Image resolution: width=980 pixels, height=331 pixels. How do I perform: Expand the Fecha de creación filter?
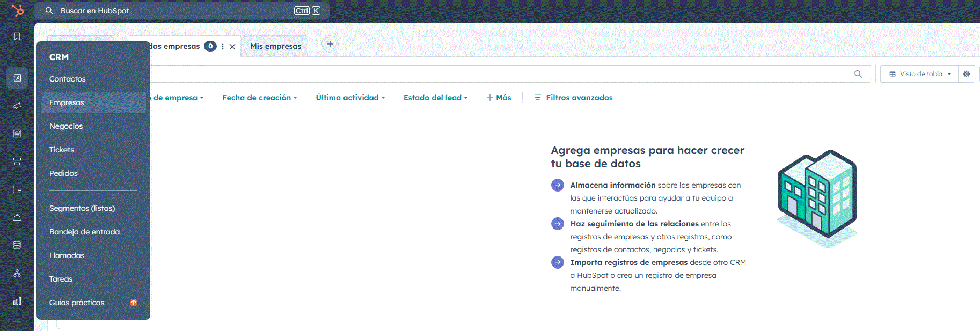[x=260, y=98]
